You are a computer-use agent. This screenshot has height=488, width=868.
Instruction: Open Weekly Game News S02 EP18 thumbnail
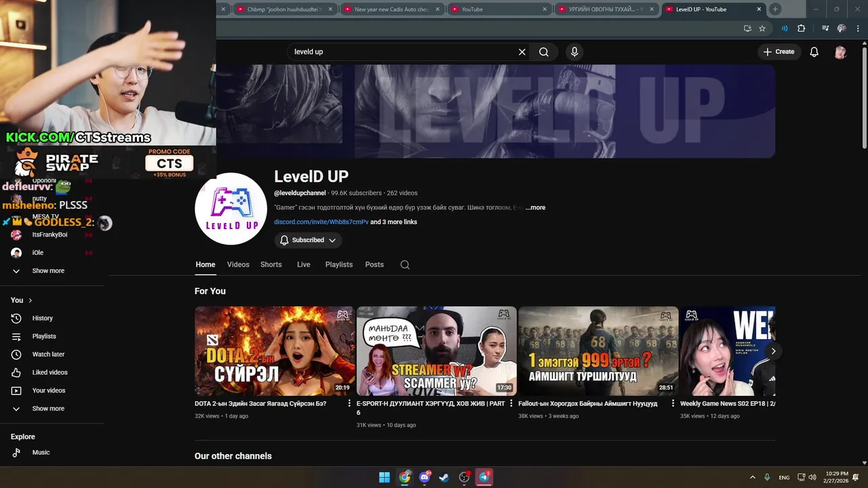tap(728, 351)
